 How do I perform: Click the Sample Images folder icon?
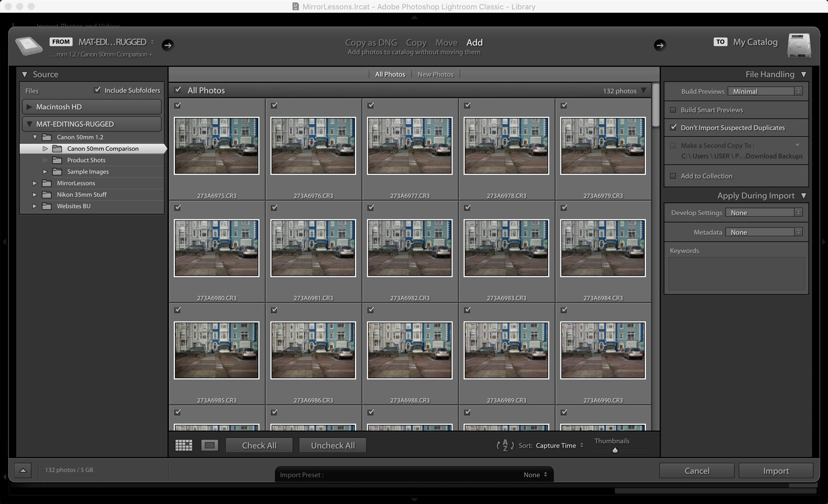click(57, 171)
